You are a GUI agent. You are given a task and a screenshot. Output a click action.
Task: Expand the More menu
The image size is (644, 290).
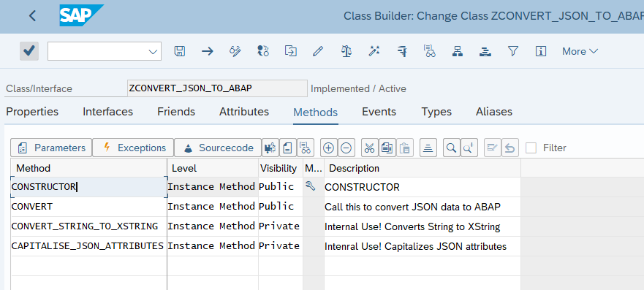point(580,51)
